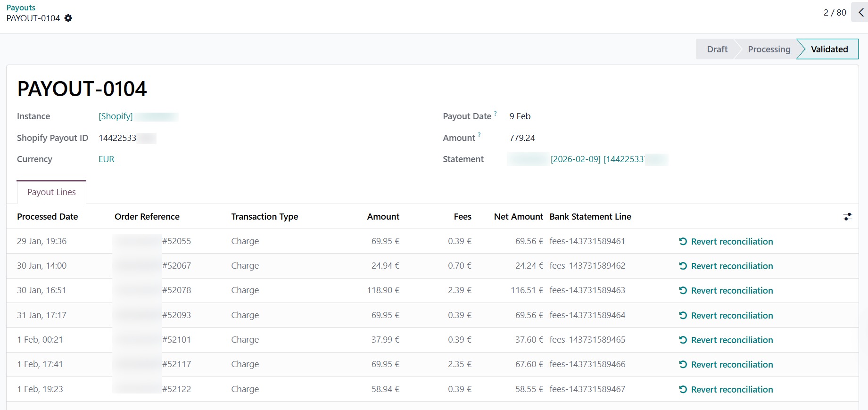Sort by the Net Amount column header

coord(518,216)
